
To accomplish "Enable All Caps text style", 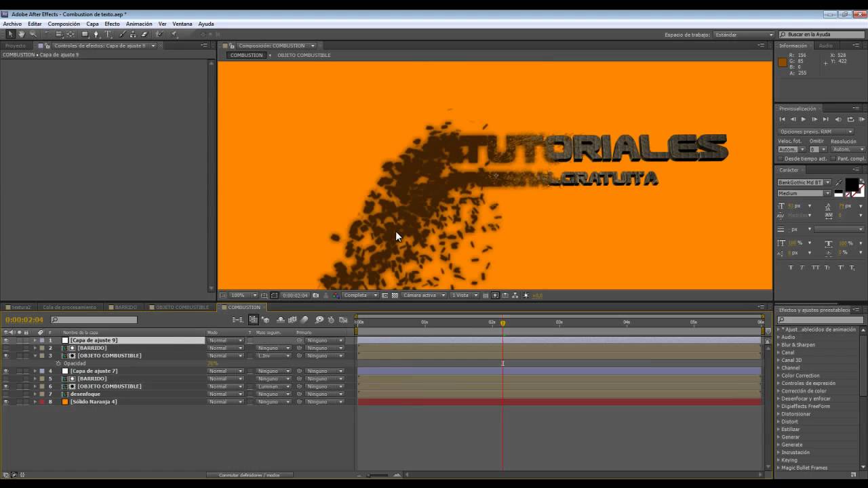I will tap(815, 267).
